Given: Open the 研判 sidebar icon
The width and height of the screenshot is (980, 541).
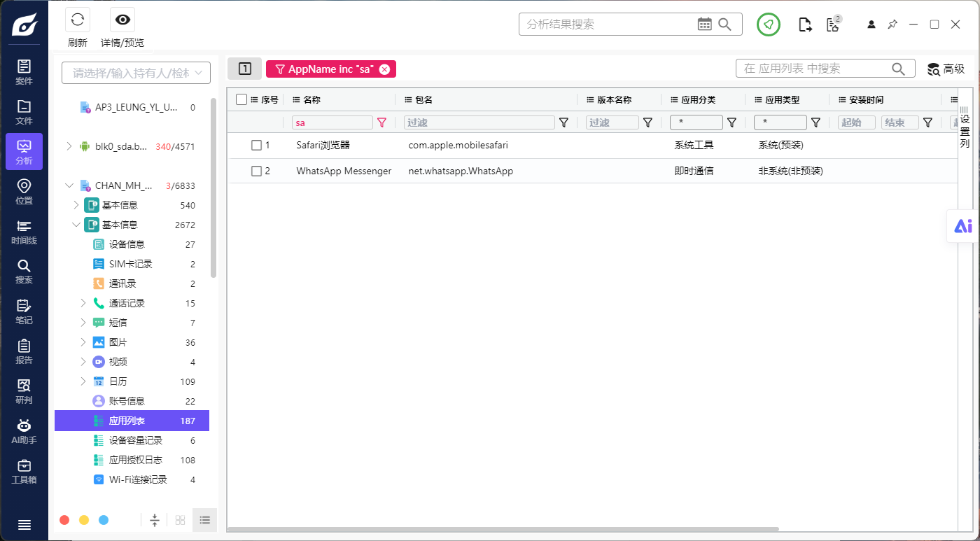Looking at the screenshot, I should (x=24, y=391).
